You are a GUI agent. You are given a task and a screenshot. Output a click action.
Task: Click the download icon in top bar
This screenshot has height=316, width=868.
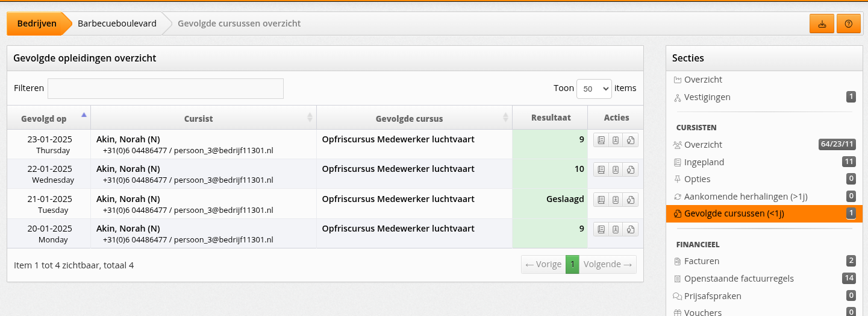tap(822, 24)
